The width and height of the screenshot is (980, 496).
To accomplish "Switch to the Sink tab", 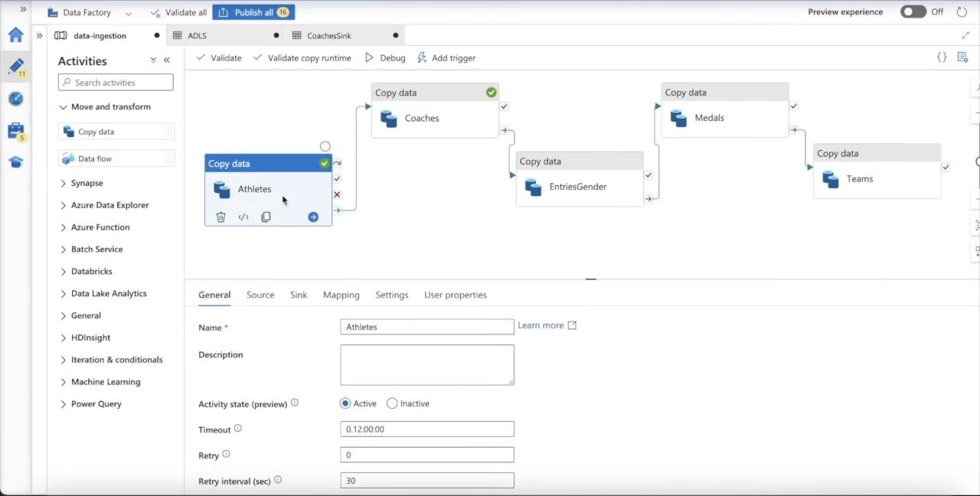I will 299,295.
